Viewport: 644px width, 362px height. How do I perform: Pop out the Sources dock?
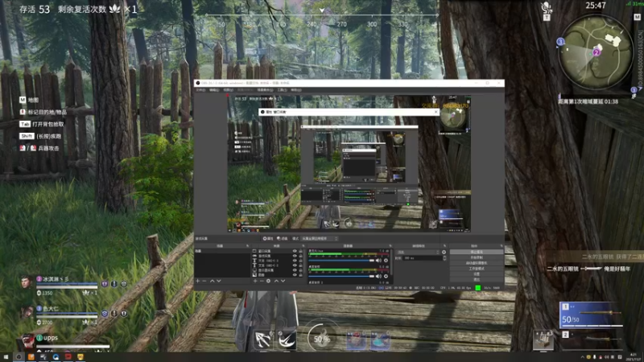pos(302,246)
